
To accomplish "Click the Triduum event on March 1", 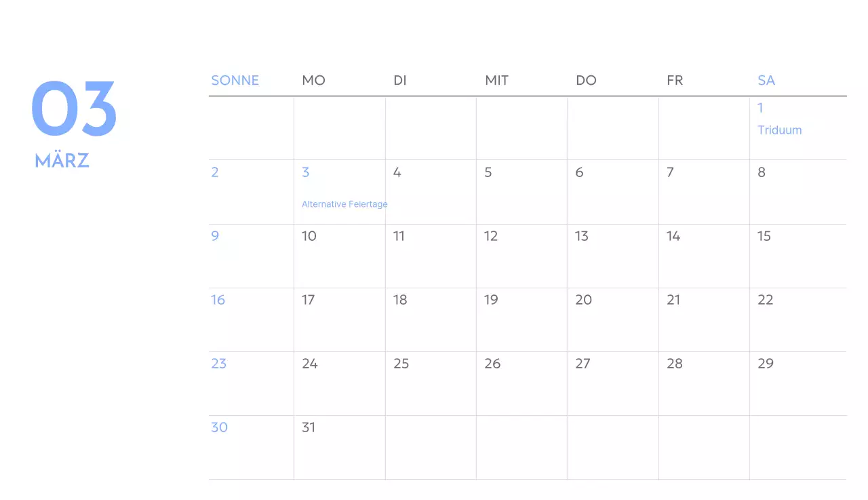I will tap(779, 130).
